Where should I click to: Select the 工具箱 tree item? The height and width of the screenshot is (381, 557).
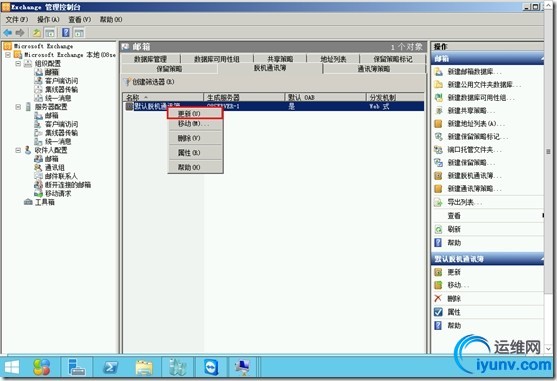tap(44, 202)
